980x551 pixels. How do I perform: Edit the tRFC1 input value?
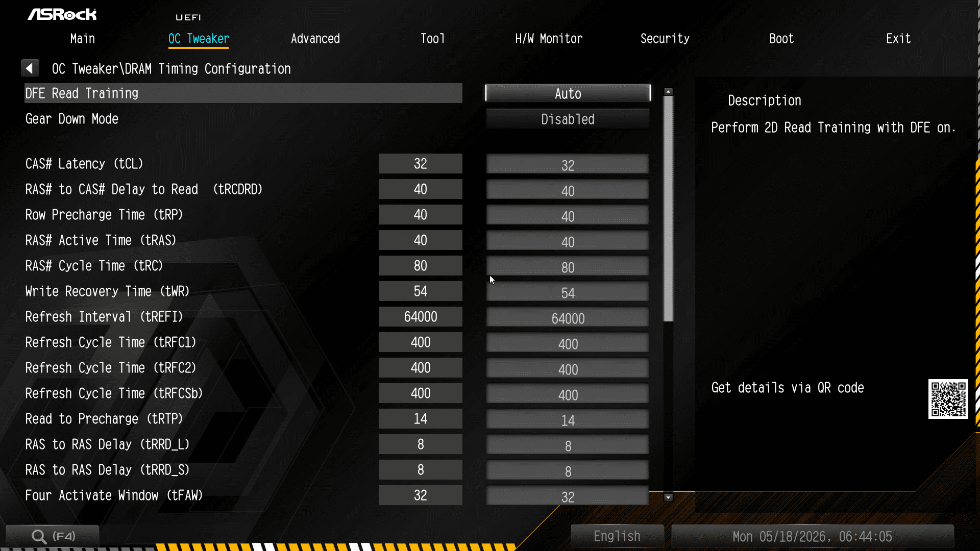pos(568,343)
